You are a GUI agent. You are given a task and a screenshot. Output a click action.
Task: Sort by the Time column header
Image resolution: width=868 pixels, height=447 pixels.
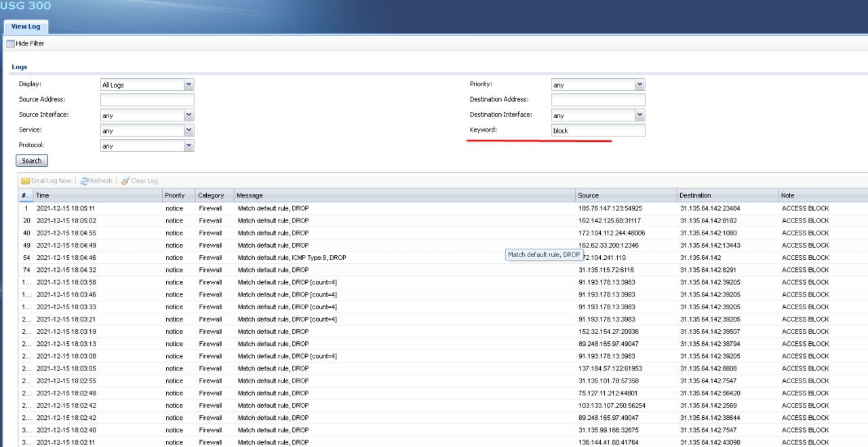click(x=97, y=195)
